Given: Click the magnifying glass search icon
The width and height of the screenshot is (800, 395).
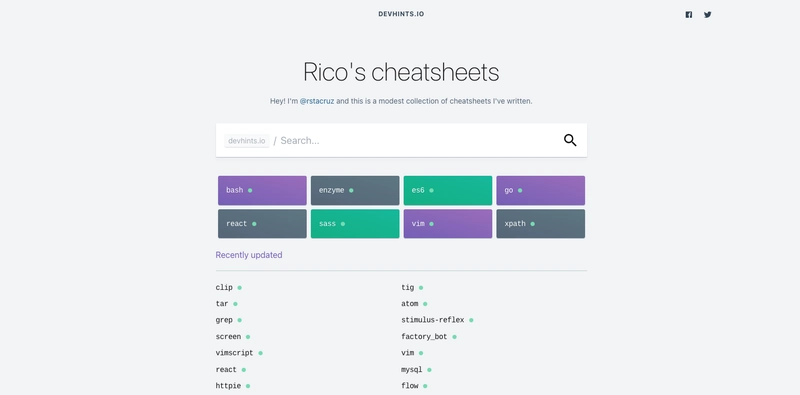Looking at the screenshot, I should click(570, 140).
